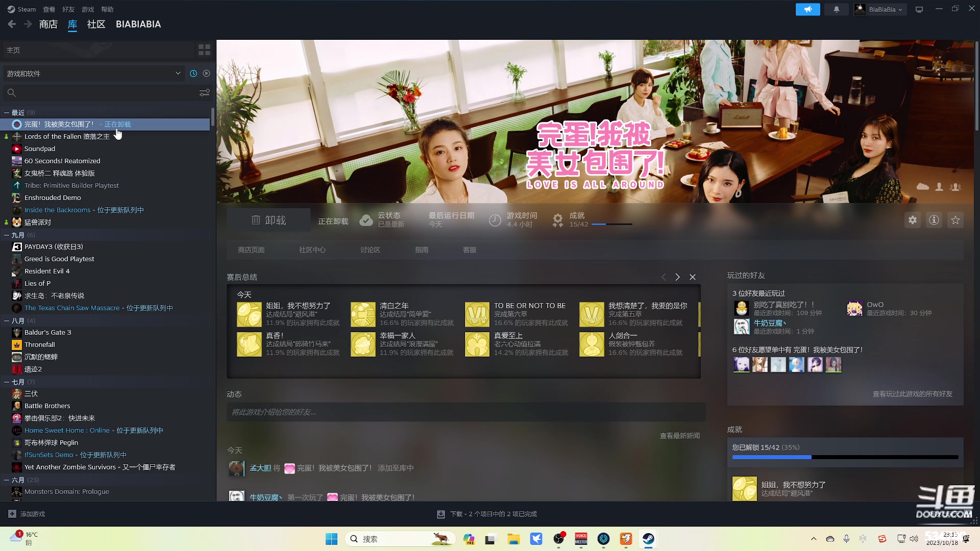
Task: Click the add game plus icon
Action: 12,514
